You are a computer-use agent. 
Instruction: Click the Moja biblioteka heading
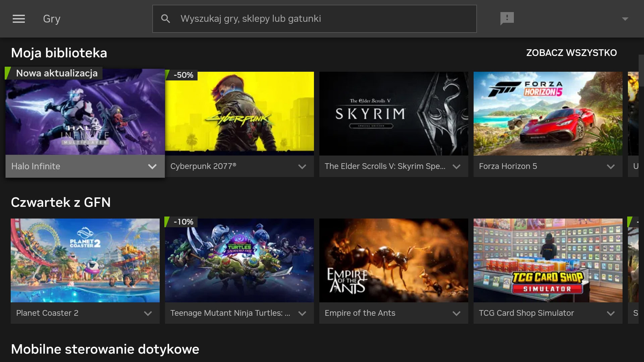pyautogui.click(x=59, y=53)
